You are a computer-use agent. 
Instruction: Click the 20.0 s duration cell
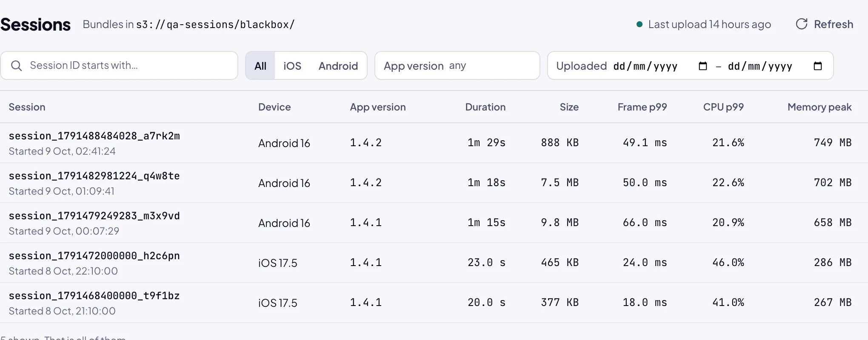(486, 303)
